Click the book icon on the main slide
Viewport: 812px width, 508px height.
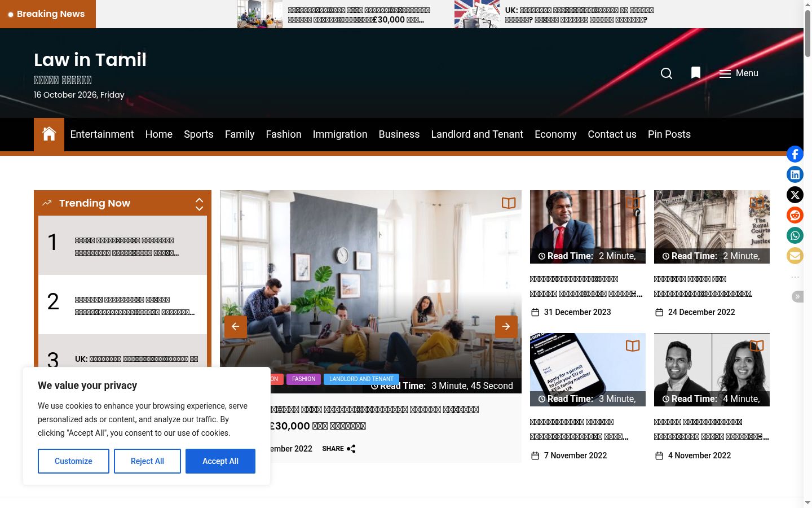pyautogui.click(x=509, y=203)
